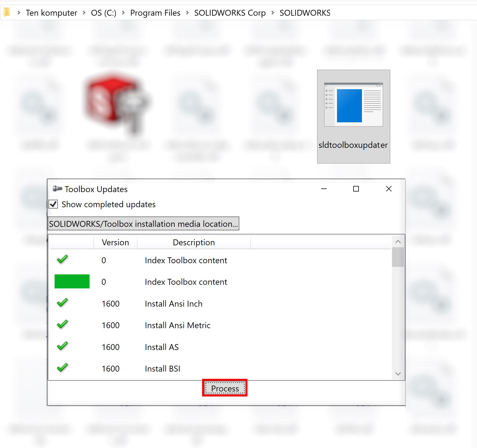Click the green checkmark for Install Ansi Inch
Viewport: 477px width, 448px height.
coord(62,303)
